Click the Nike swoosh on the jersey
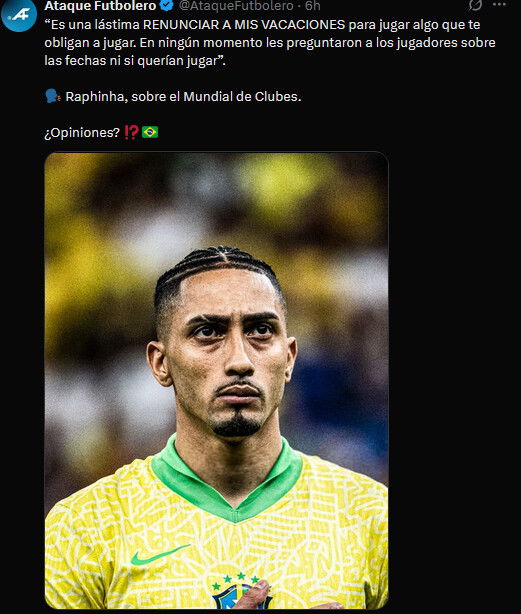The width and height of the screenshot is (521, 614). tap(160, 554)
